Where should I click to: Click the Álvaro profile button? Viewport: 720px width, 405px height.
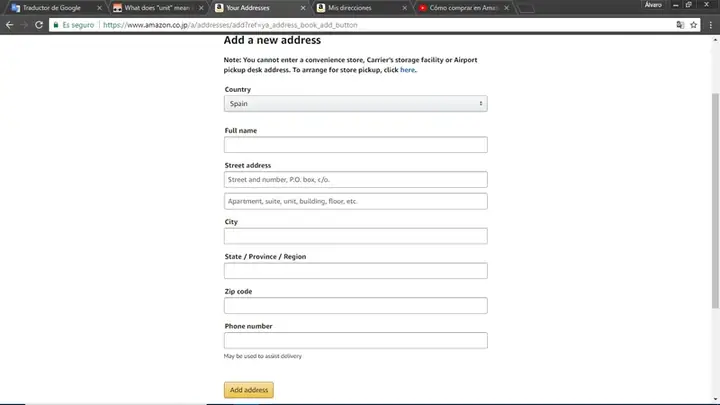pos(653,5)
